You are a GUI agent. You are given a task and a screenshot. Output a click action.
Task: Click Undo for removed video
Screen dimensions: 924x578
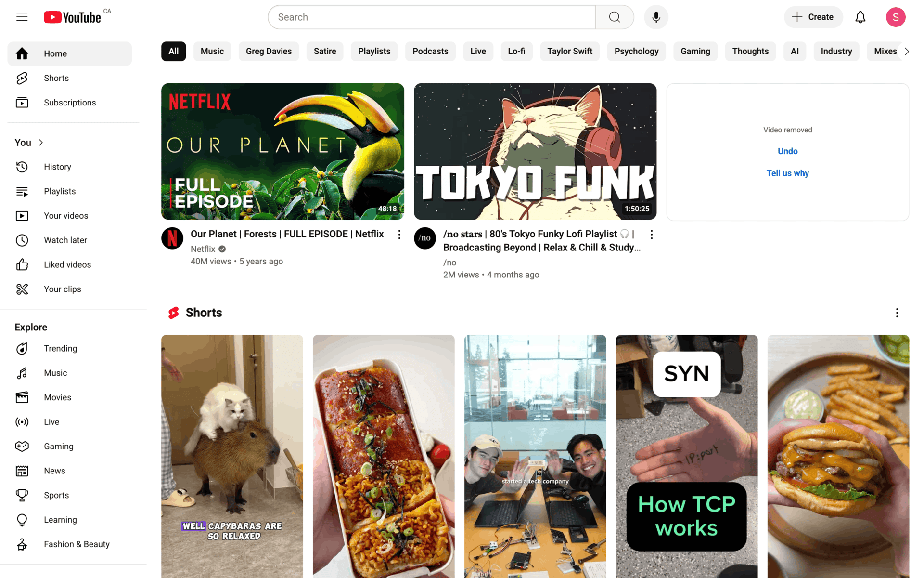click(787, 151)
